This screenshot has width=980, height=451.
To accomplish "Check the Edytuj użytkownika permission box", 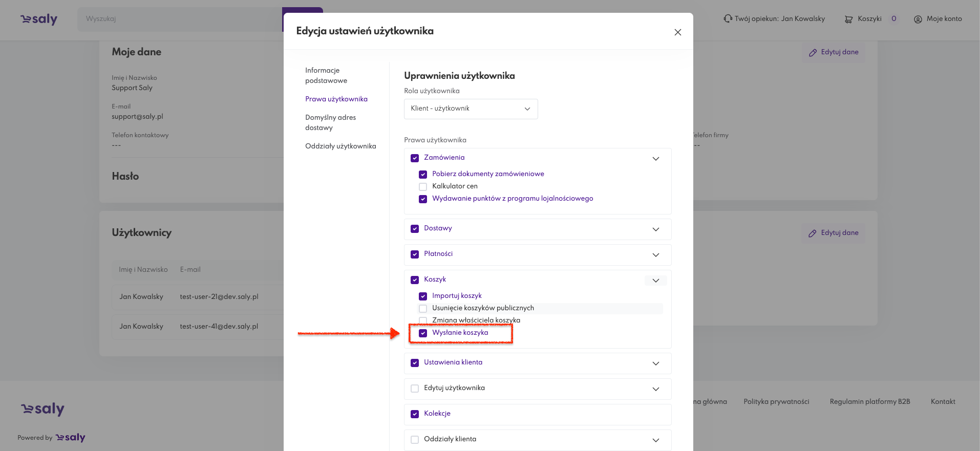I will 415,389.
